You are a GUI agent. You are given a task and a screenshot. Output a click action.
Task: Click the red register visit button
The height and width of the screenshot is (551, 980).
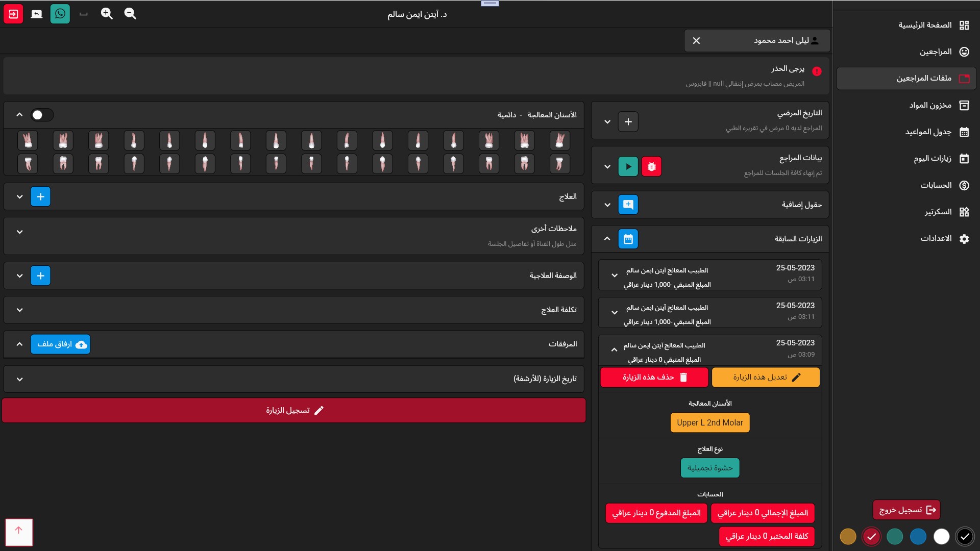click(x=294, y=411)
